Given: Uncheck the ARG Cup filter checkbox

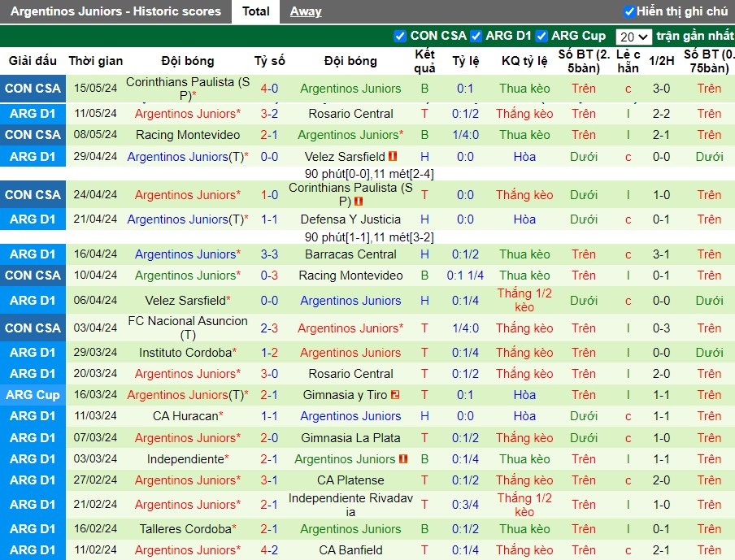Looking at the screenshot, I should (x=541, y=36).
